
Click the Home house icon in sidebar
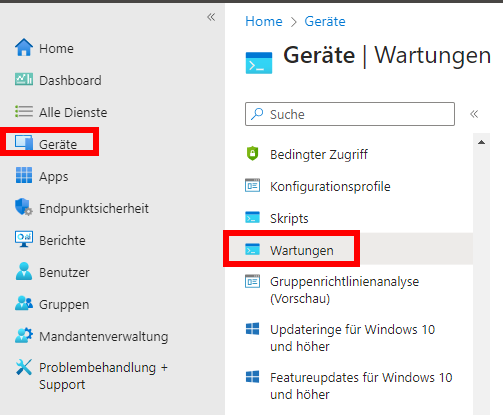pyautogui.click(x=24, y=47)
